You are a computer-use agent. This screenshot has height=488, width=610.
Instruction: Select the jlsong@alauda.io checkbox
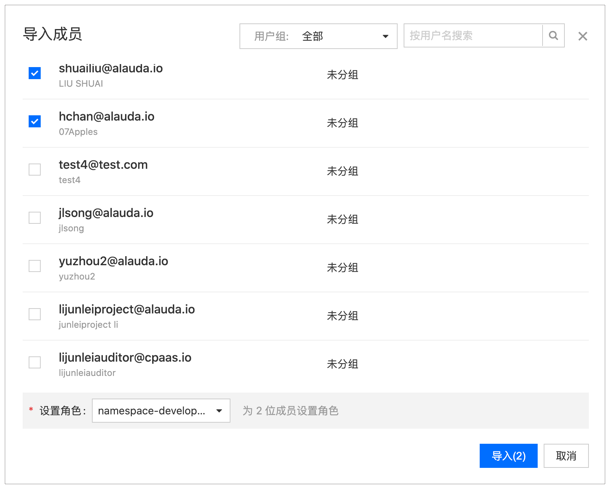[x=35, y=218]
